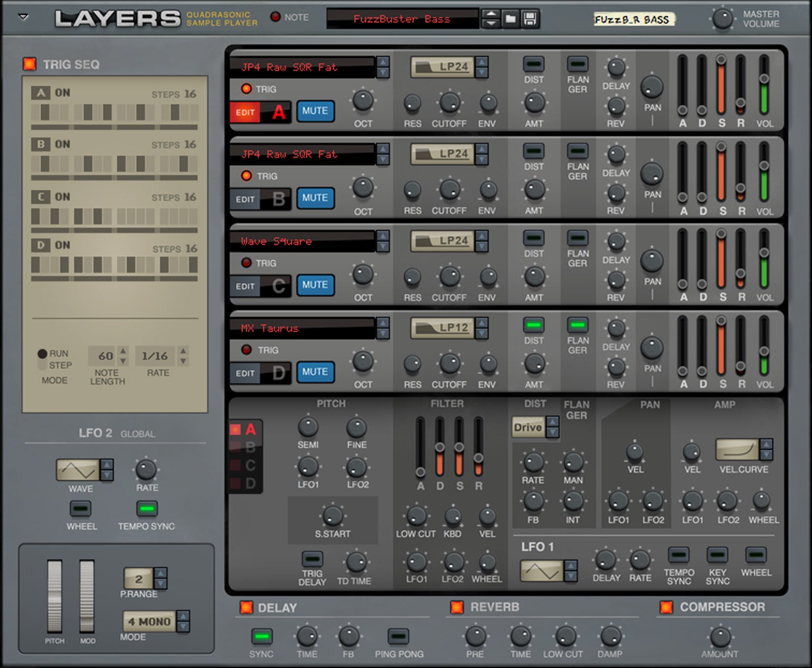
Task: Enable Ping Pong on the delay
Action: click(398, 636)
